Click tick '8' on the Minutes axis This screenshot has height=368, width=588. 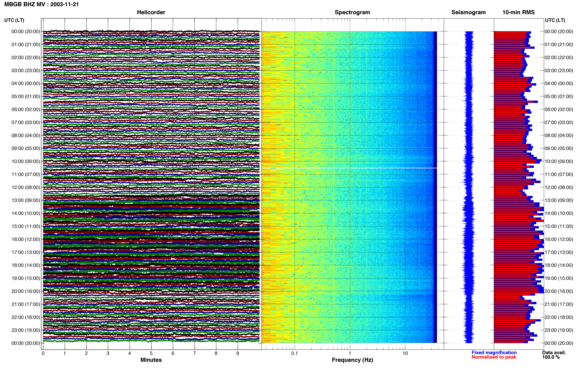pyautogui.click(x=216, y=353)
